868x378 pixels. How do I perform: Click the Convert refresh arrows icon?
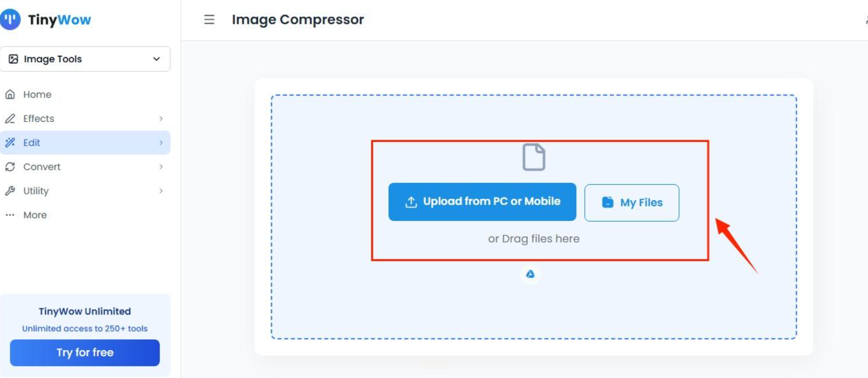click(10, 167)
